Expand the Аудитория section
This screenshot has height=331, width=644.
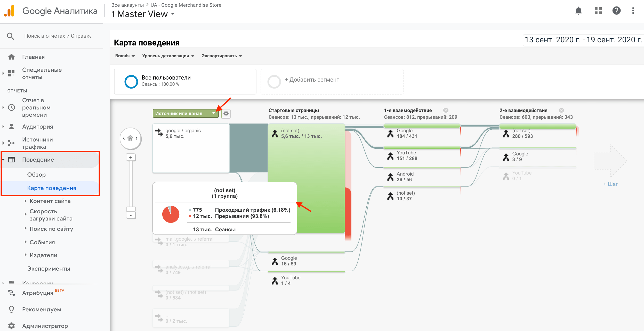(3, 127)
